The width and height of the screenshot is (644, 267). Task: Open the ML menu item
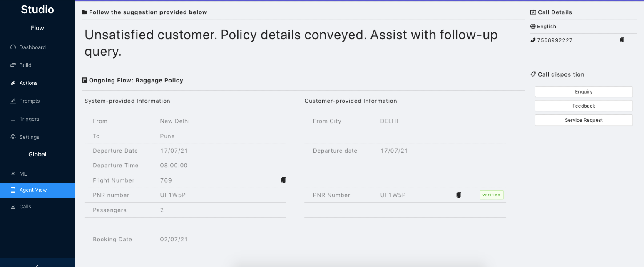[23, 174]
